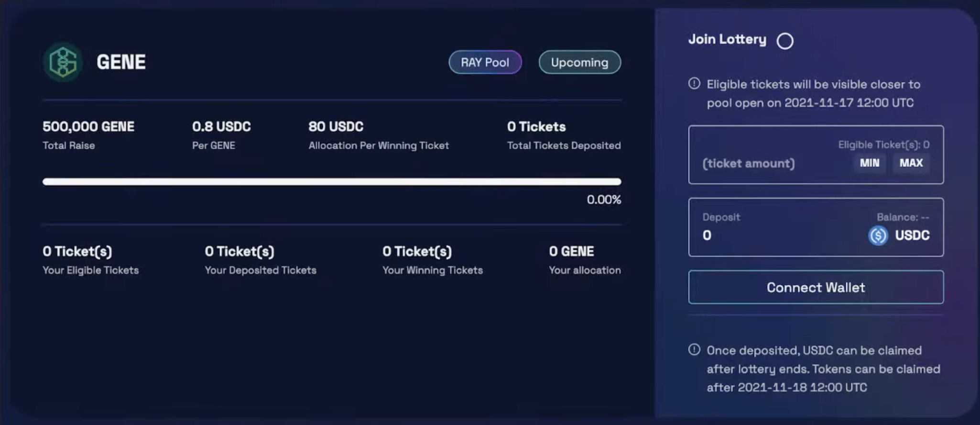Toggle the Join Lottery circle indicator
980x425 pixels.
pyautogui.click(x=784, y=41)
